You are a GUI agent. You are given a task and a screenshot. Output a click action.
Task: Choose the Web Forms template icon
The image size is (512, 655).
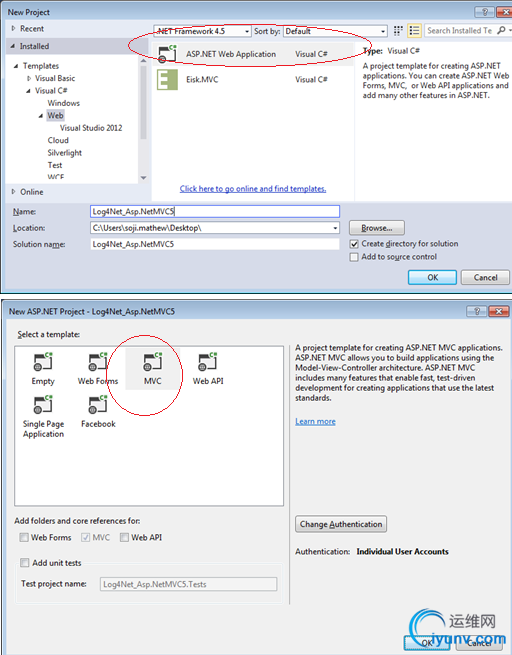(98, 362)
